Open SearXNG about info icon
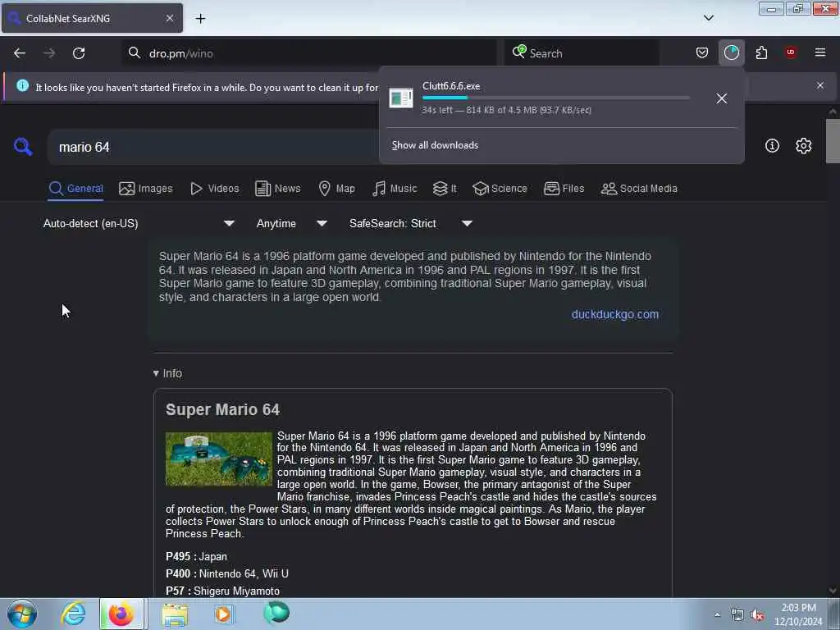The image size is (840, 630). (772, 146)
